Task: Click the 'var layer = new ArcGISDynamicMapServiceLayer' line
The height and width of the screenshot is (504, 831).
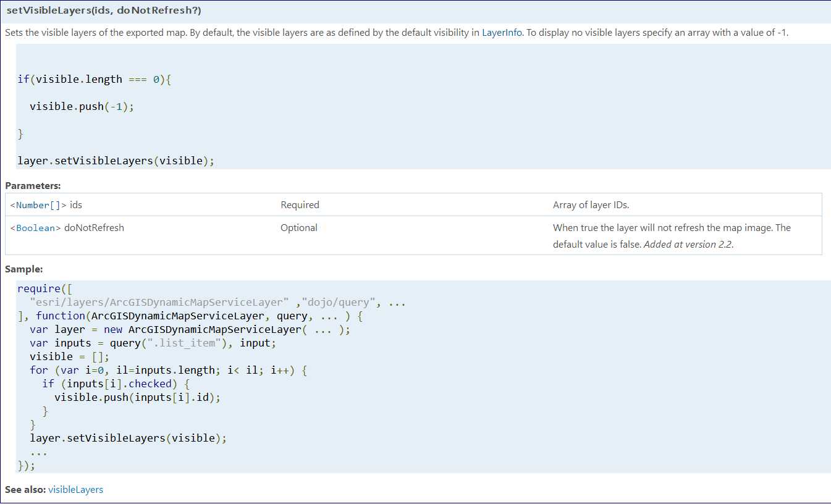Action: (190, 329)
